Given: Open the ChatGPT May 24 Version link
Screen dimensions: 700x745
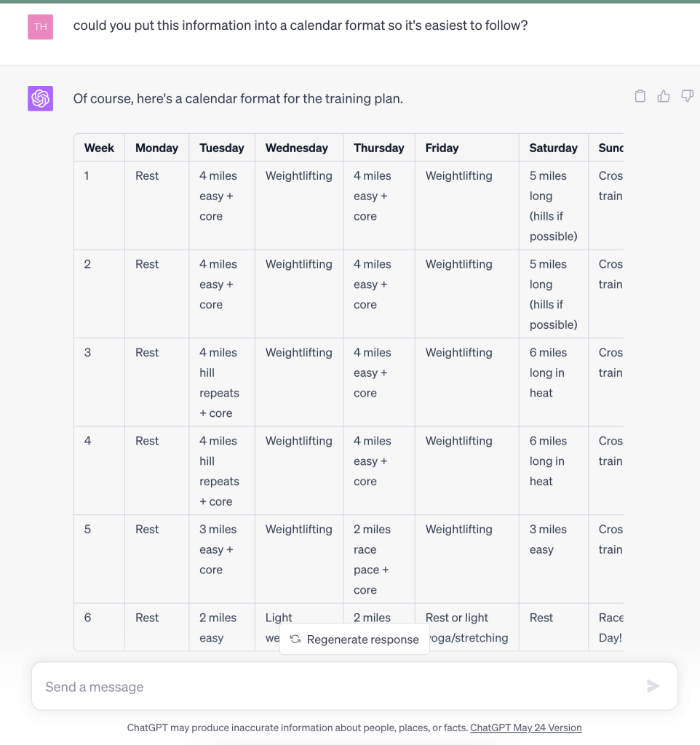Looking at the screenshot, I should click(526, 728).
